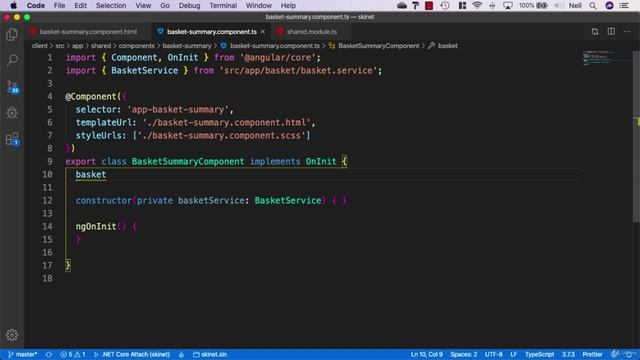Click the master* branch in status bar

(22, 354)
